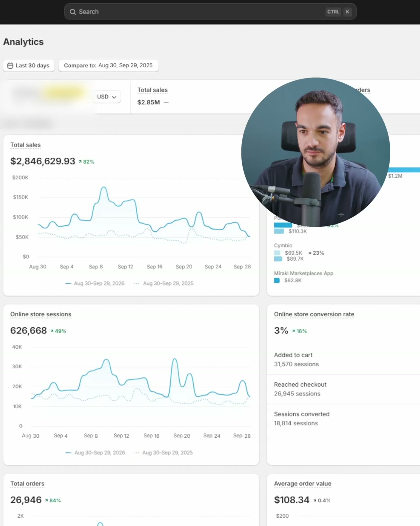Click the Cymbio $69.5K light blue bar swatch

(277, 253)
